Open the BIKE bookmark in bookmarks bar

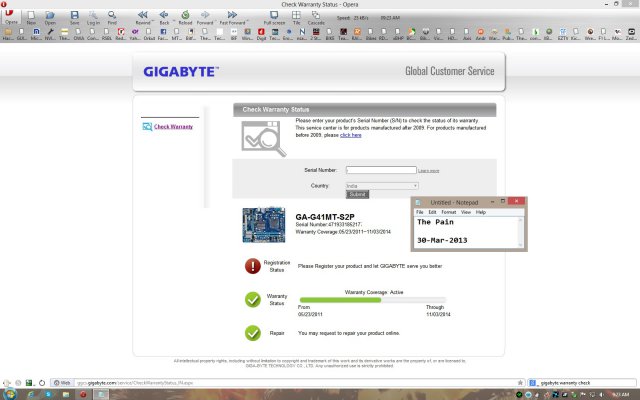click(x=330, y=34)
